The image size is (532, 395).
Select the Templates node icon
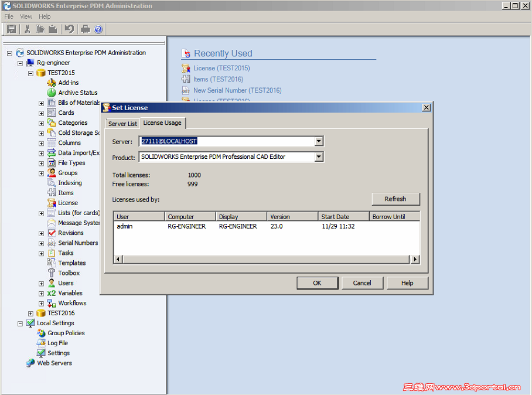coord(52,263)
